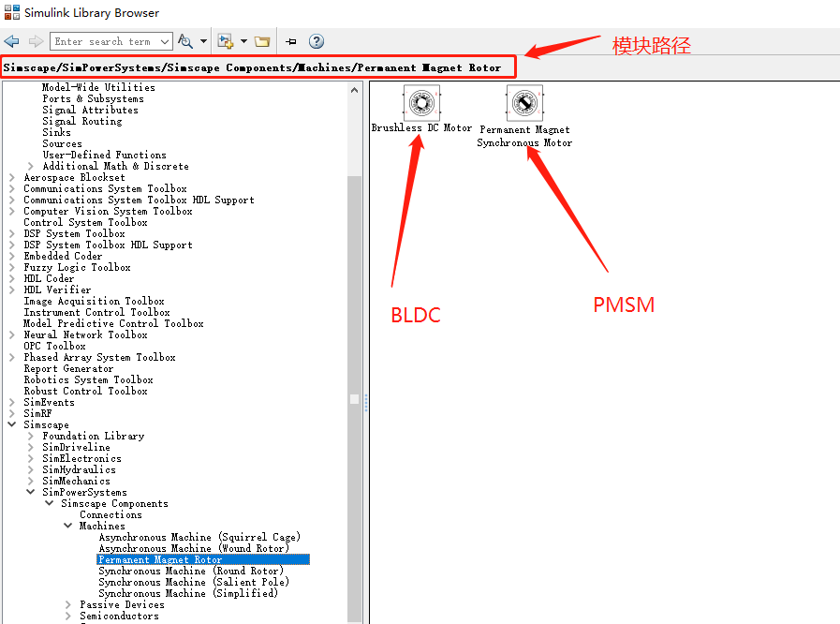Expand the Semiconductors node
840x624 pixels.
point(68,617)
